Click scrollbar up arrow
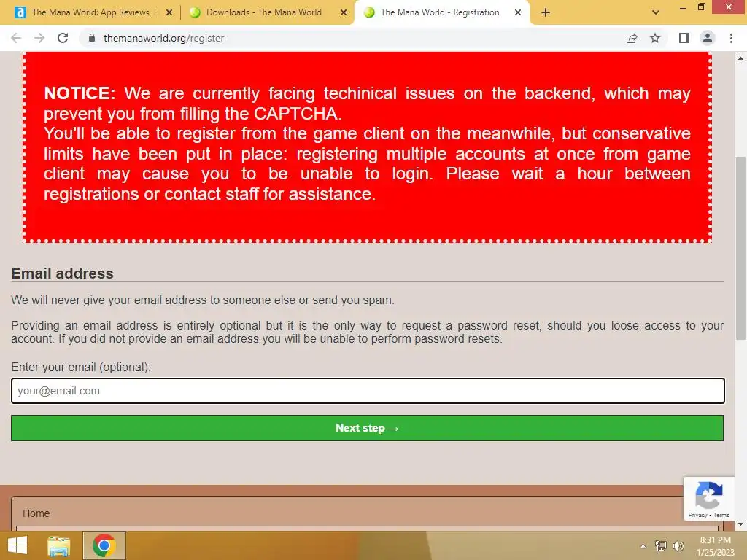This screenshot has height=560, width=747. coord(740,58)
